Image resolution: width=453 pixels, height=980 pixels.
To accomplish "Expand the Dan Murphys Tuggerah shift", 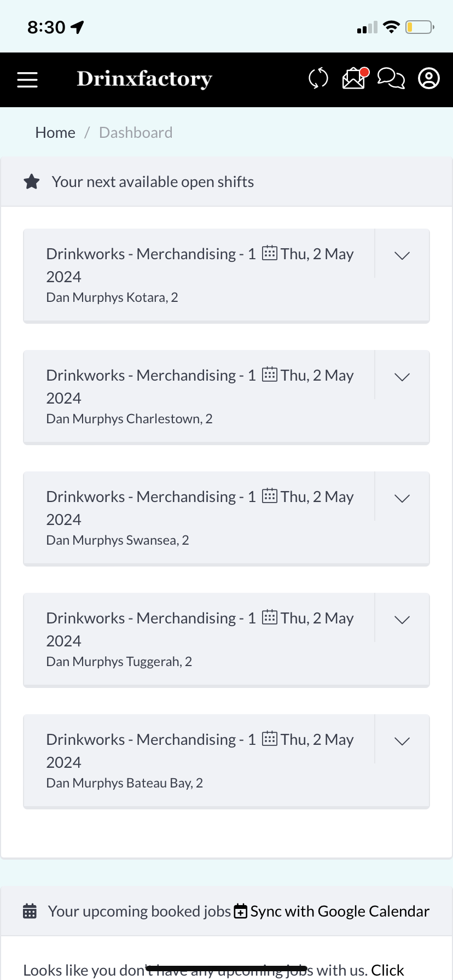I will [402, 620].
